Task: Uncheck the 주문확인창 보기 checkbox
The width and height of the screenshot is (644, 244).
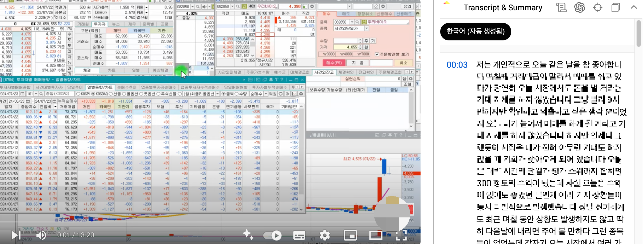Action: click(377, 54)
